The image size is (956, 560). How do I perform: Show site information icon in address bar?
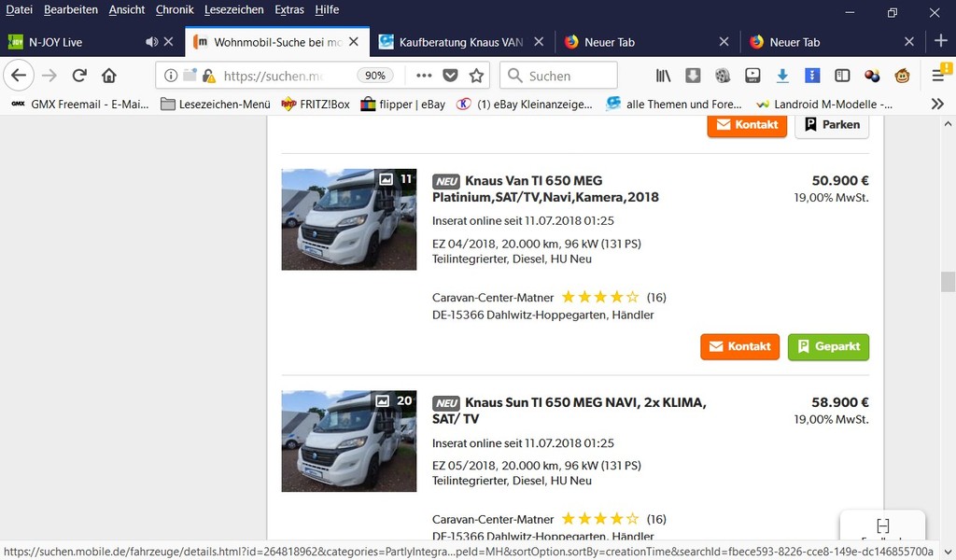click(x=171, y=76)
